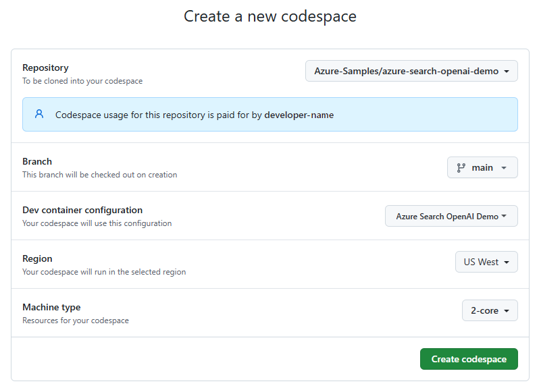The width and height of the screenshot is (541, 392).
Task: Click the developer-name text in the banner
Action: click(299, 115)
